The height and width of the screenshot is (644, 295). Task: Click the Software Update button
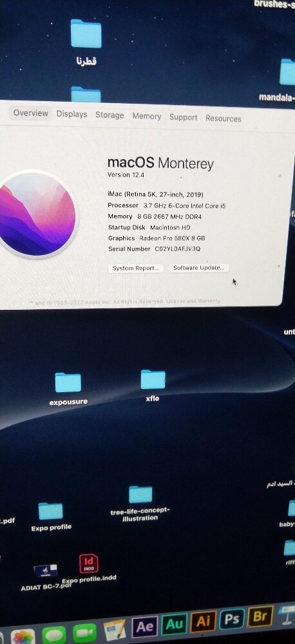[x=199, y=268]
